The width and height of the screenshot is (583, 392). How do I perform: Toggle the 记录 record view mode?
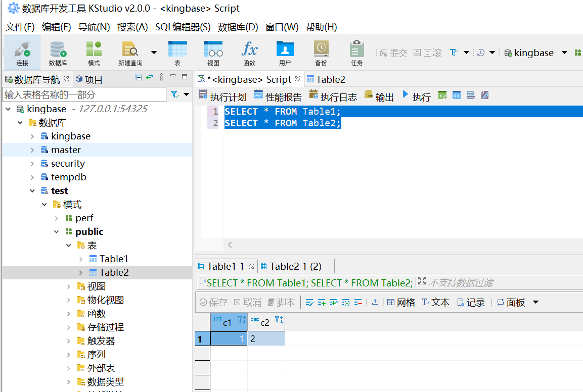coord(471,303)
